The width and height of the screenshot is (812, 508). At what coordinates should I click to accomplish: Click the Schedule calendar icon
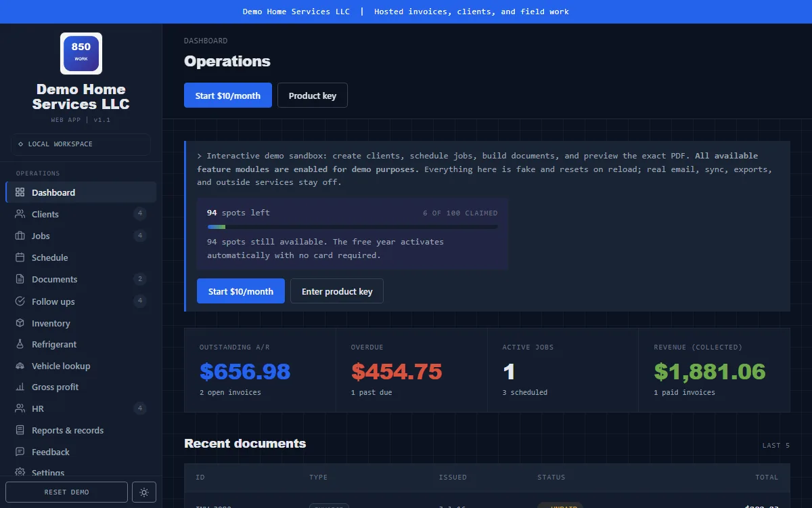click(x=20, y=257)
